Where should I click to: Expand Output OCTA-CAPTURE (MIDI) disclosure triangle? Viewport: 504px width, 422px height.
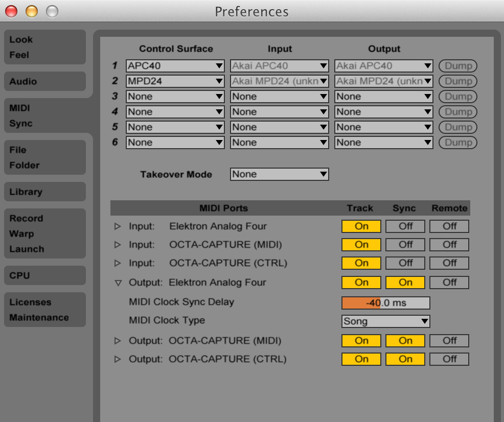[118, 341]
